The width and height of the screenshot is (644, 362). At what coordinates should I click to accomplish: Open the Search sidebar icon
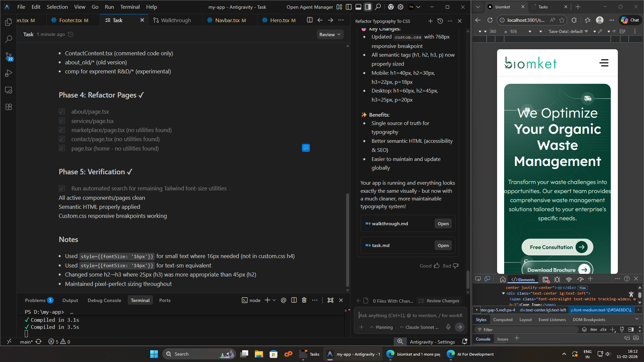coord(9,39)
